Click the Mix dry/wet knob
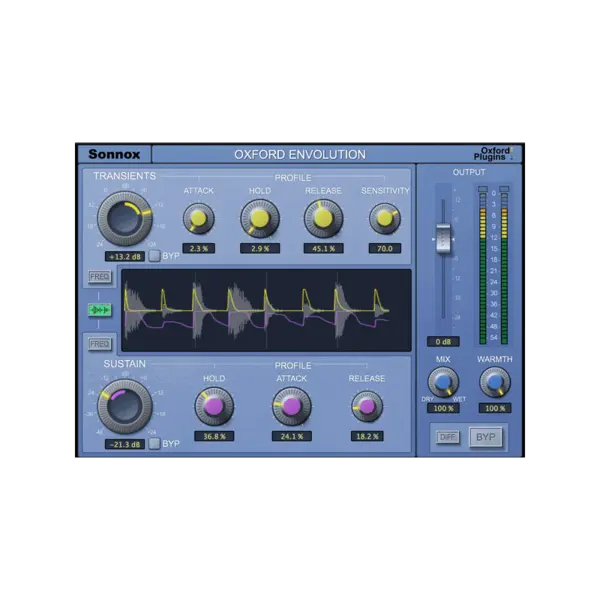600x600 pixels. point(443,382)
